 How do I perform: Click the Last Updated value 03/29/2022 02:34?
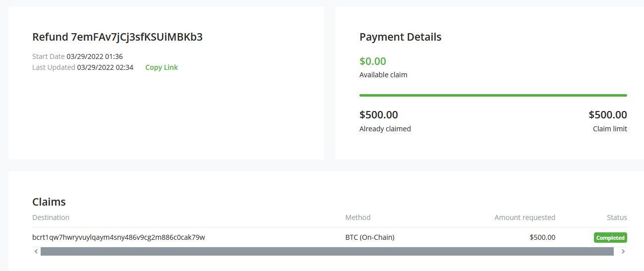[105, 67]
